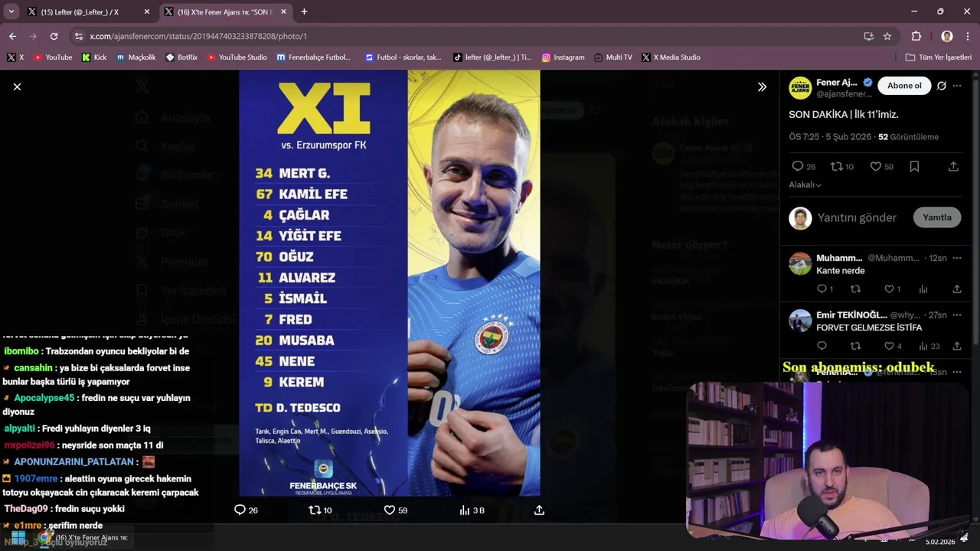Repost the Kante nerde comment
Image resolution: width=980 pixels, height=551 pixels.
click(855, 289)
